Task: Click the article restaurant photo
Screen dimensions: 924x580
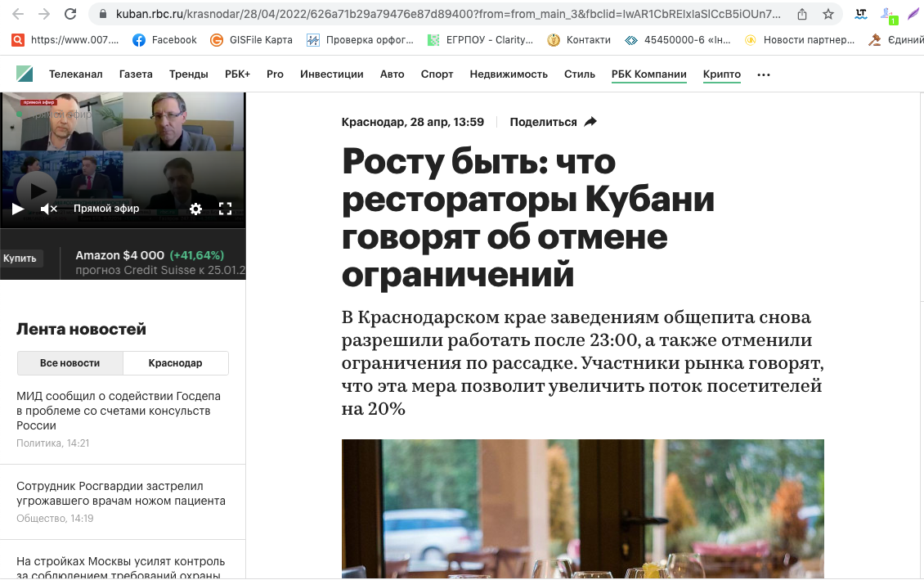Action: pyautogui.click(x=582, y=507)
